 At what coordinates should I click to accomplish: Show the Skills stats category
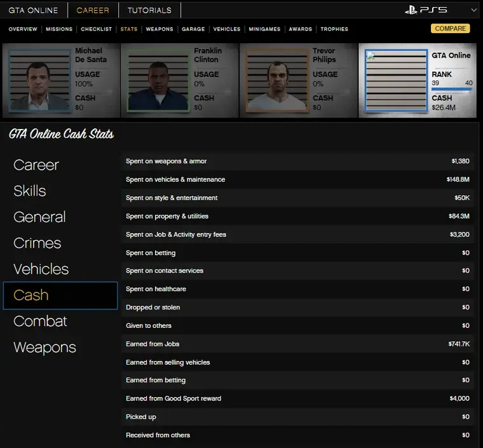(x=30, y=191)
